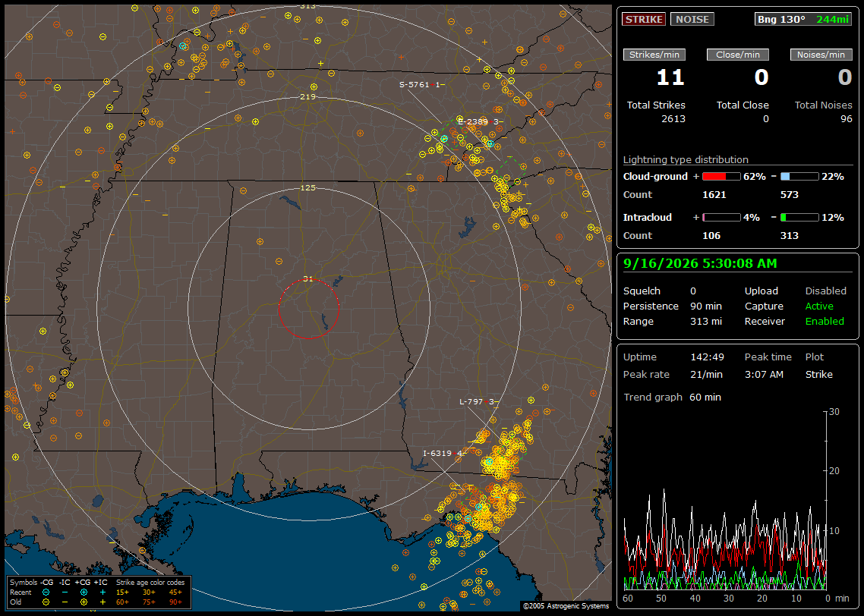Click the red 31-mile range circle center
The height and width of the screenshot is (616, 864).
point(308,309)
